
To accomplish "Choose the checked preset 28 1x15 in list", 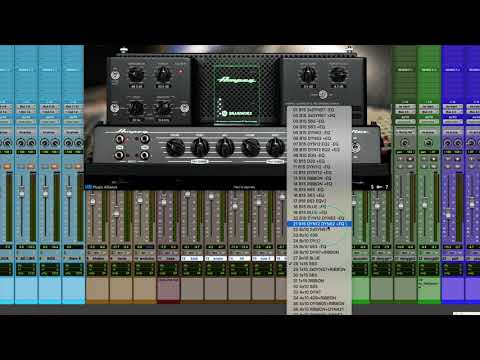I will (319, 263).
